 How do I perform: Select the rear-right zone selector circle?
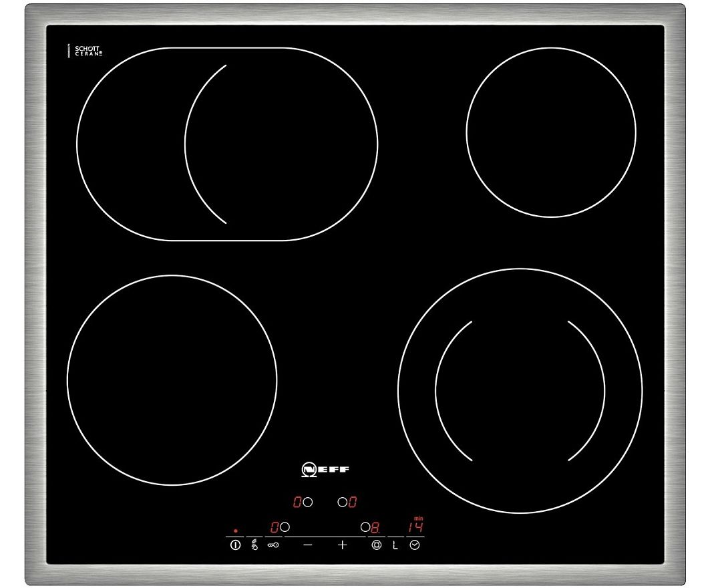[342, 501]
